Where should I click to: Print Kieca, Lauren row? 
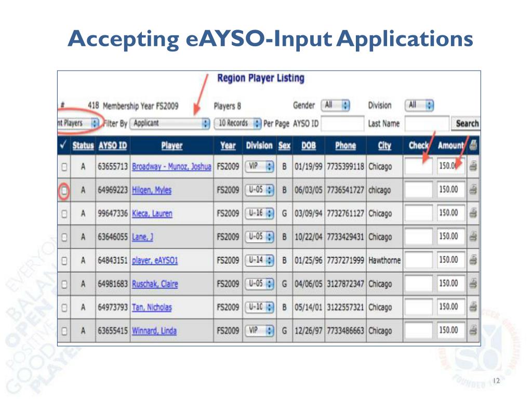pyautogui.click(x=473, y=213)
